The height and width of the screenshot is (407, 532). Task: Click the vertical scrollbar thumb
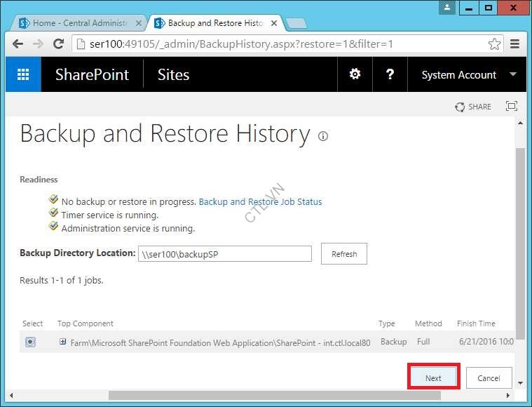[x=520, y=243]
